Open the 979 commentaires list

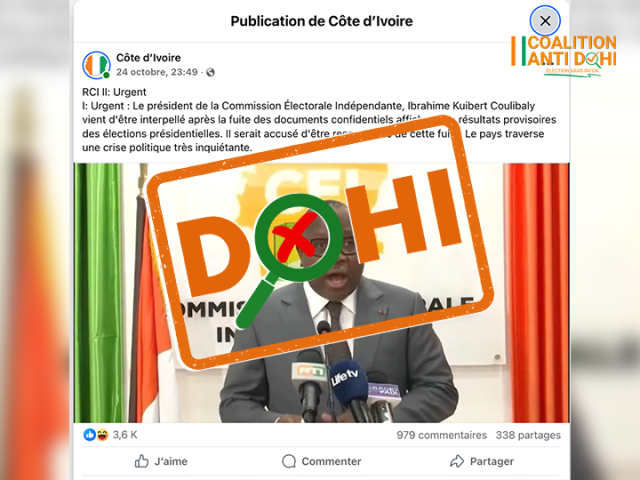(442, 435)
